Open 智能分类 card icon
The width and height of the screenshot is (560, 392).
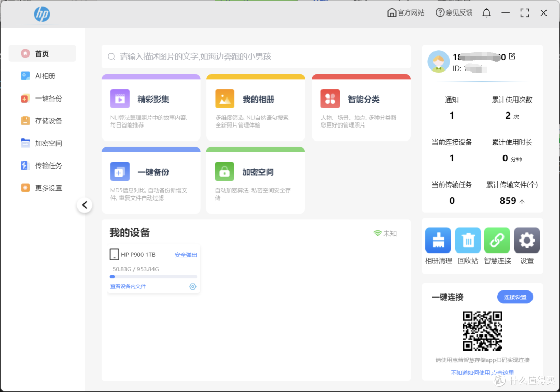pyautogui.click(x=330, y=99)
